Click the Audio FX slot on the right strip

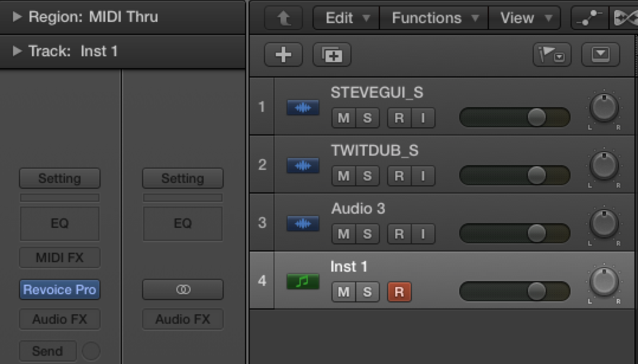(x=182, y=320)
